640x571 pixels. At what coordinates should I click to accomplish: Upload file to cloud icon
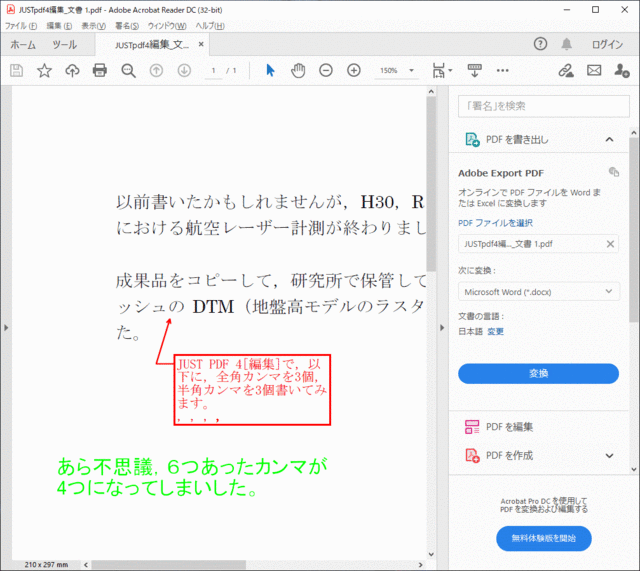[x=72, y=71]
